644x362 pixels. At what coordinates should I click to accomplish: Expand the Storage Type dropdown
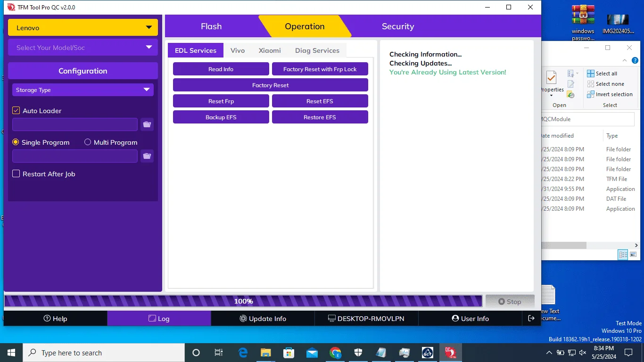tap(83, 90)
